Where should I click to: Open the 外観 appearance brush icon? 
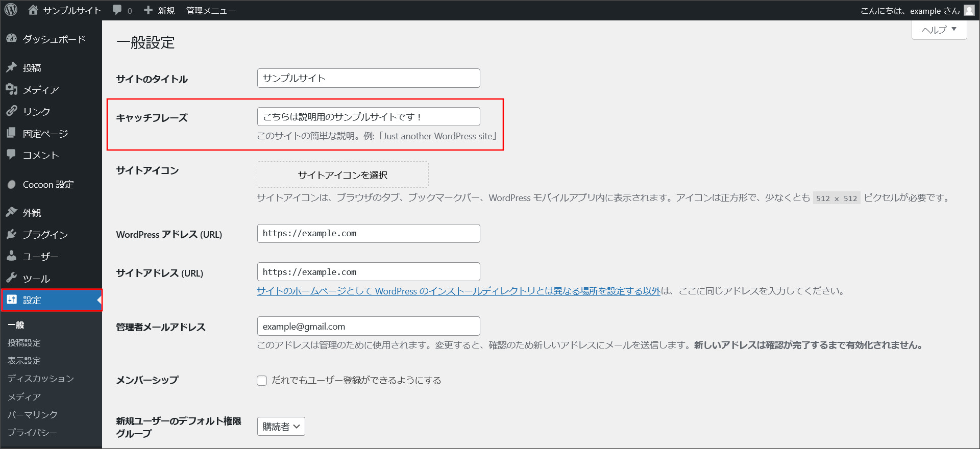(11, 212)
